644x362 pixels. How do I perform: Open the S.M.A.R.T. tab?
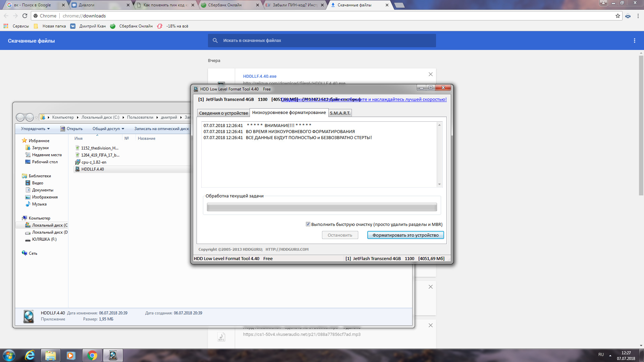coord(340,113)
